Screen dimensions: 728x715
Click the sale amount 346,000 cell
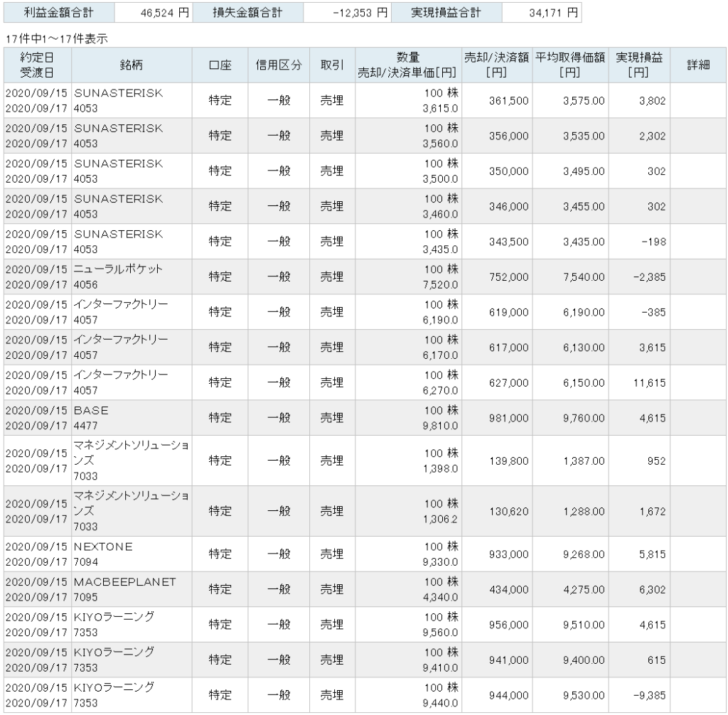497,206
